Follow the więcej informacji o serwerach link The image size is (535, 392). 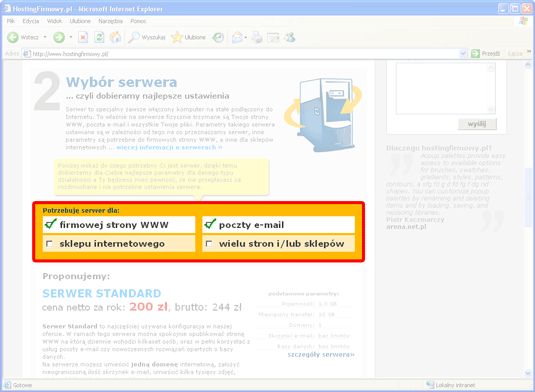click(x=169, y=147)
